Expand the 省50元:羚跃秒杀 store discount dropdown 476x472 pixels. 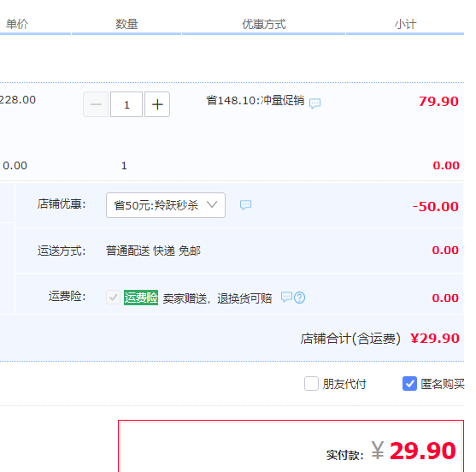click(166, 205)
